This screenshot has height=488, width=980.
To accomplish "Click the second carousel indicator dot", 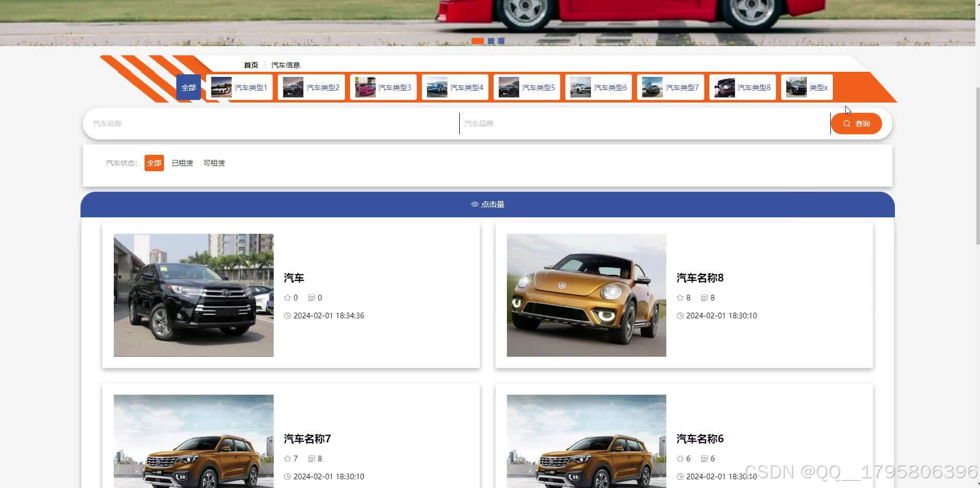I will point(491,41).
